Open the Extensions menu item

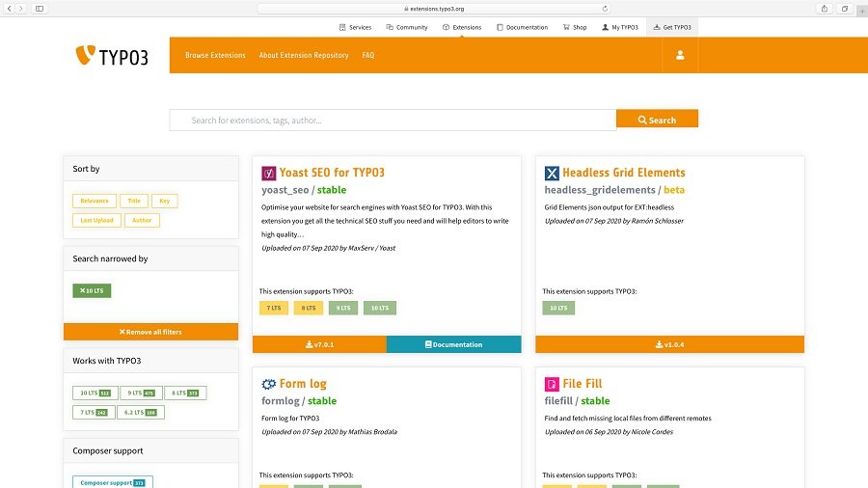(x=462, y=27)
